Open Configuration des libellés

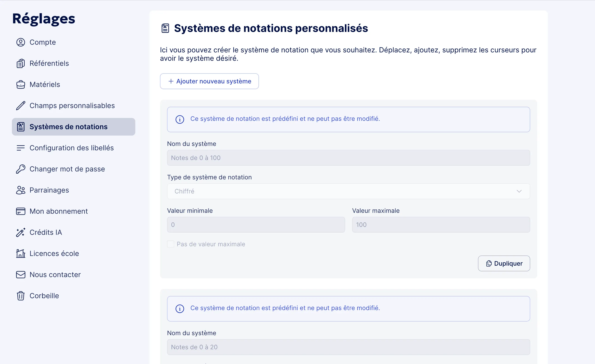pyautogui.click(x=73, y=148)
